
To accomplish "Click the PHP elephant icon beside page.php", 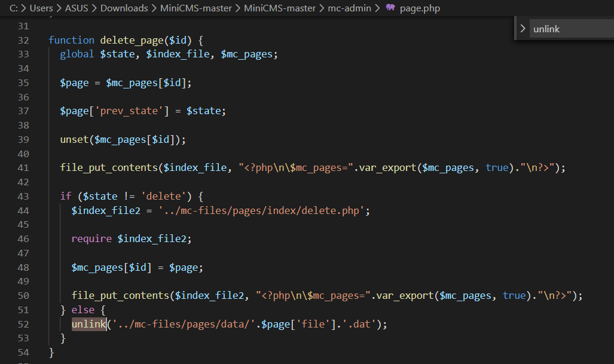I will pos(390,7).
